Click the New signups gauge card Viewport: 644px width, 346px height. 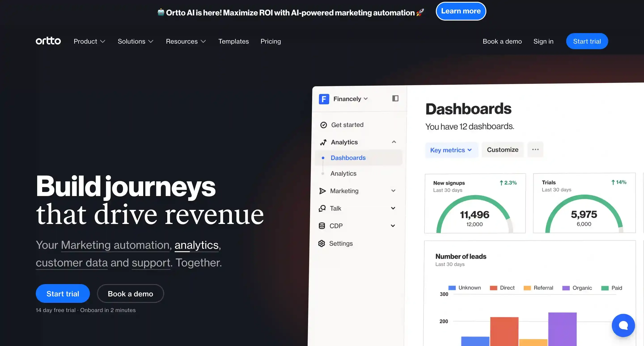(x=475, y=203)
